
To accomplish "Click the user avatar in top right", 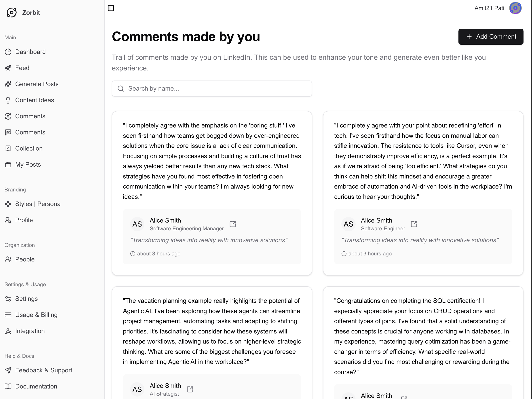I will [515, 8].
